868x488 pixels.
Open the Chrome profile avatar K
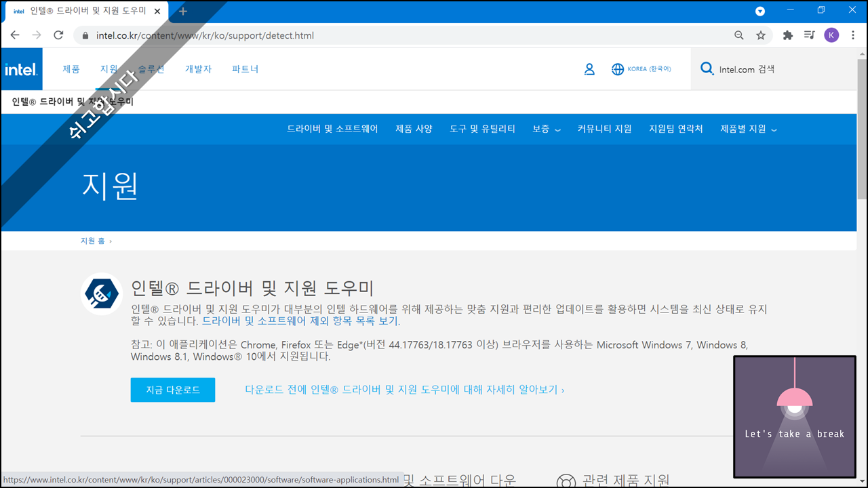tap(831, 35)
